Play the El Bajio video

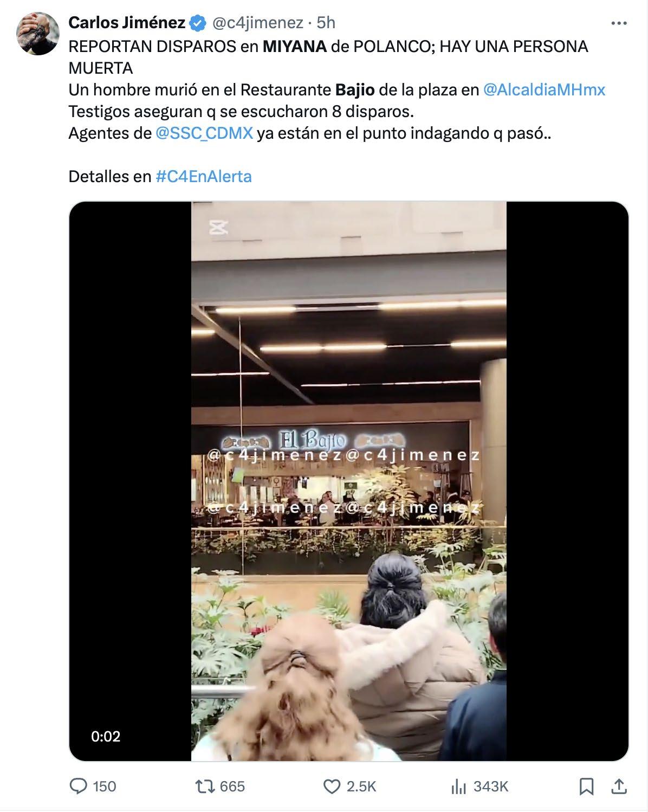pos(349,481)
